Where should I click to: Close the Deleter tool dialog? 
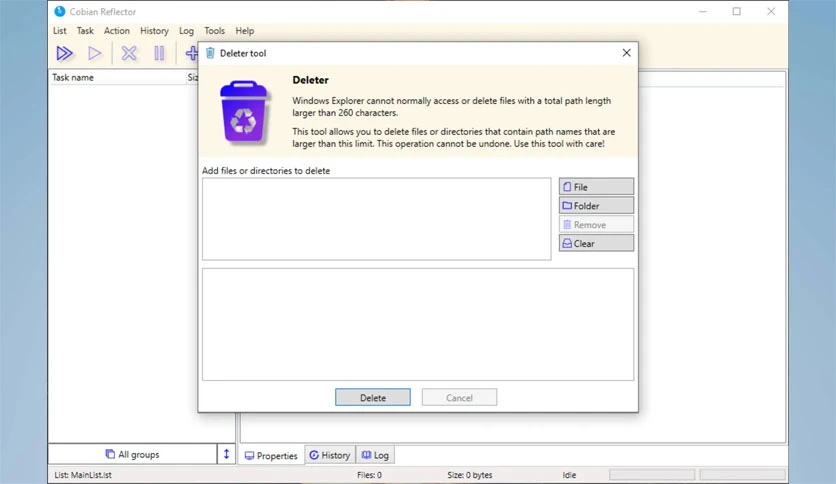626,53
